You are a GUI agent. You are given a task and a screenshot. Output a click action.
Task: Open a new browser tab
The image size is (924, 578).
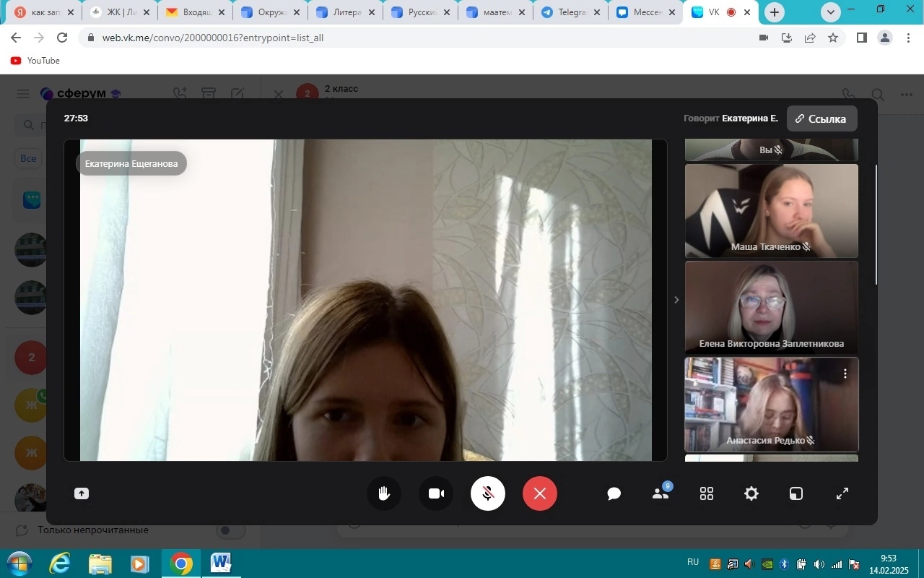click(775, 12)
